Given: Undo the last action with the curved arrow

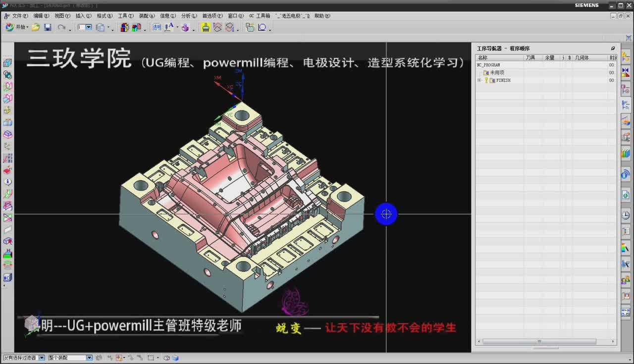Looking at the screenshot, I should point(61,27).
